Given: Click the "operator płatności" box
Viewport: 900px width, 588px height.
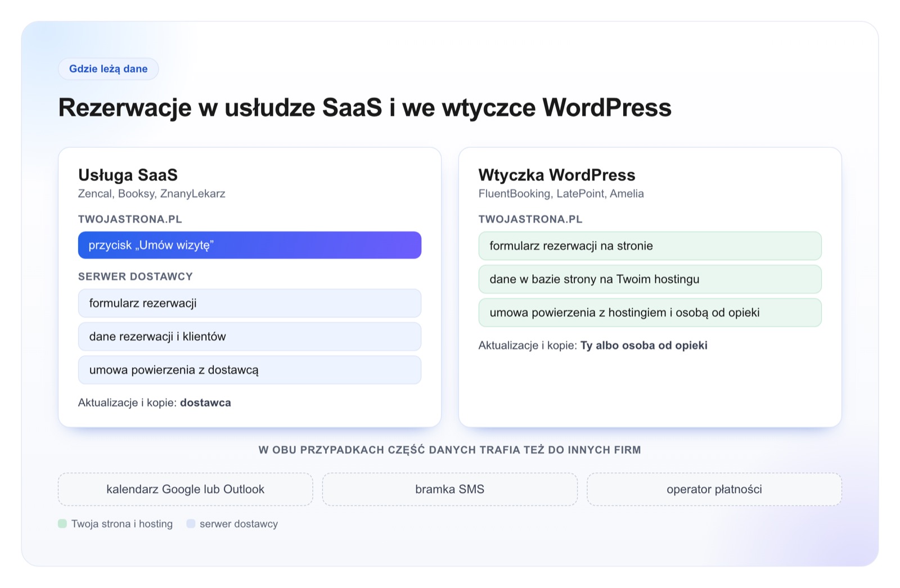Looking at the screenshot, I should pyautogui.click(x=714, y=489).
